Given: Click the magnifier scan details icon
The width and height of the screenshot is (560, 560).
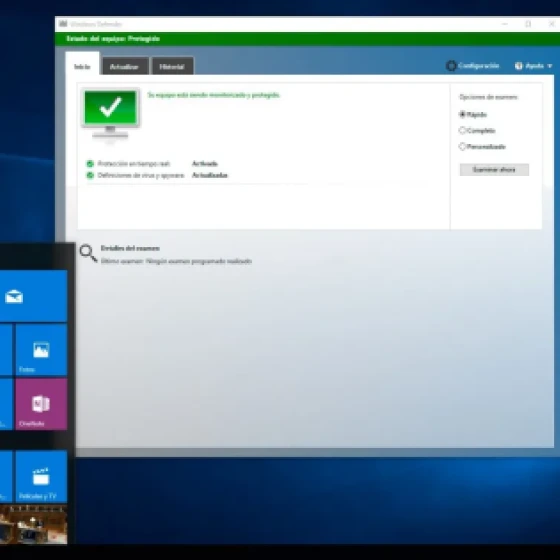Looking at the screenshot, I should [88, 253].
